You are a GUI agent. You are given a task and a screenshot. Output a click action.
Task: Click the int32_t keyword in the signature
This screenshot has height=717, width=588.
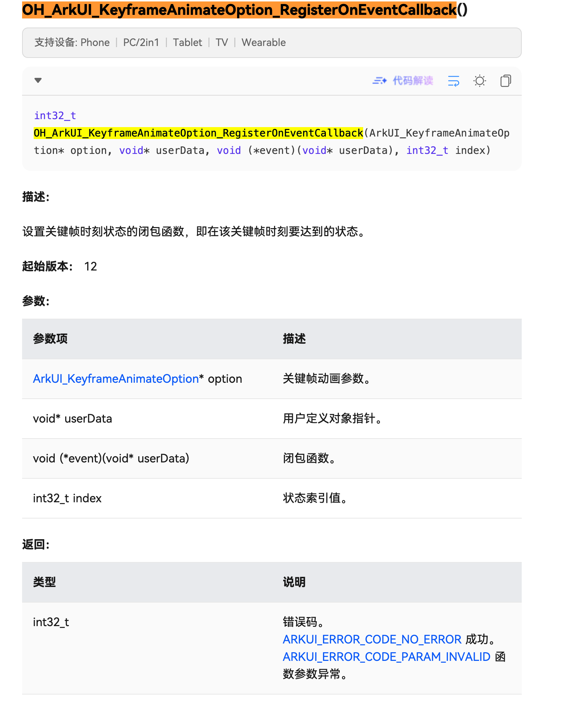[54, 115]
